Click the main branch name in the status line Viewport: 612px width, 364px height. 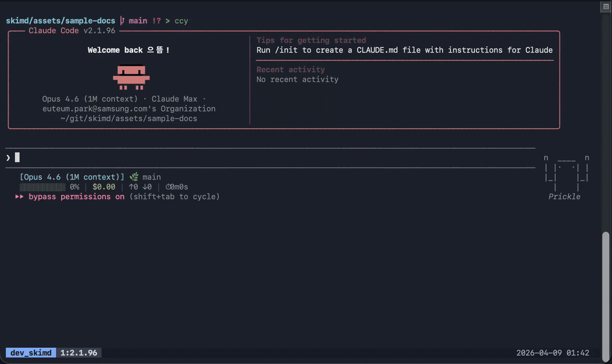click(x=152, y=177)
